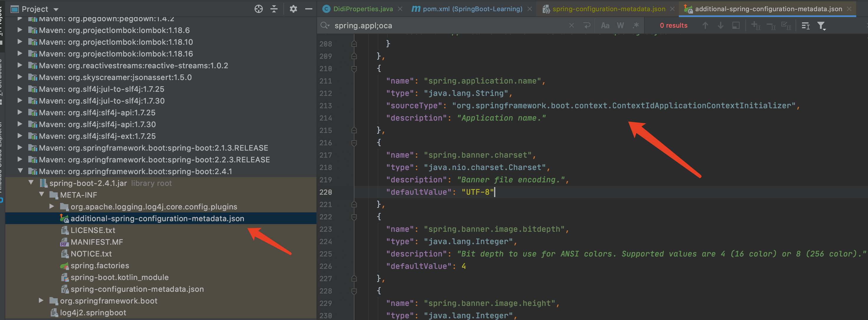This screenshot has height=320, width=868.
Task: Clear the search field text
Action: [x=572, y=26]
